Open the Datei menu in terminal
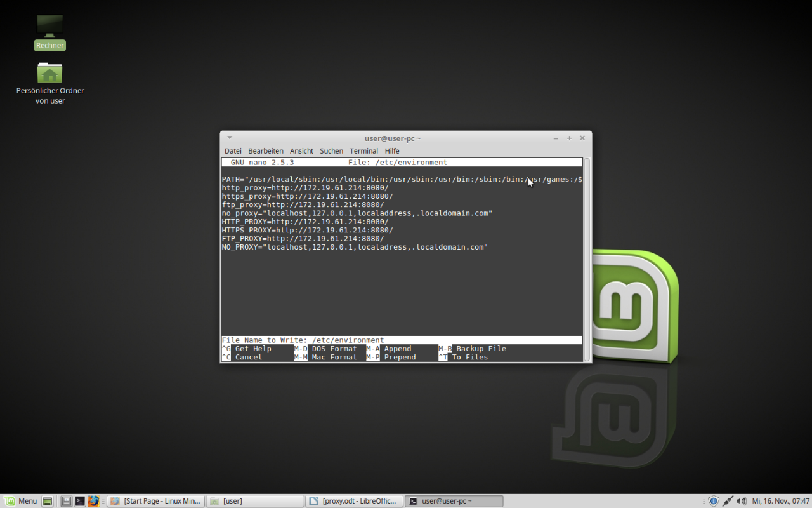812x508 pixels. coord(233,151)
